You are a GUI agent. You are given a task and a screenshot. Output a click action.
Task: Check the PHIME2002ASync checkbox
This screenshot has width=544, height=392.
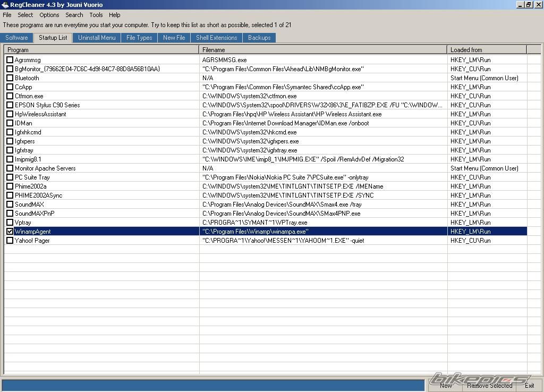tap(10, 195)
